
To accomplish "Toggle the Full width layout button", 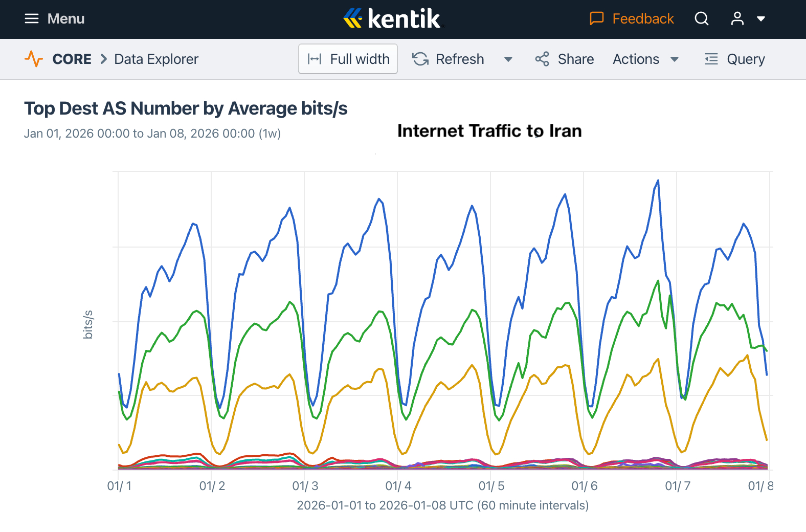I will [348, 59].
